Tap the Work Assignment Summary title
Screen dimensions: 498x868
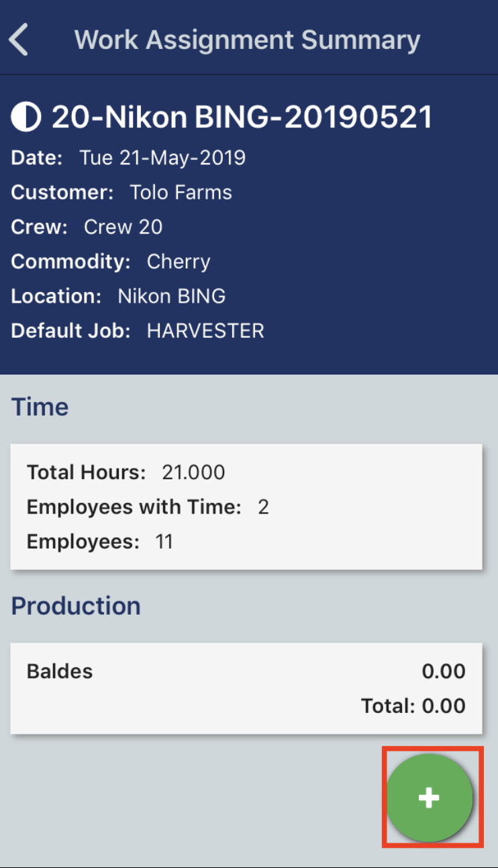pyautogui.click(x=247, y=40)
